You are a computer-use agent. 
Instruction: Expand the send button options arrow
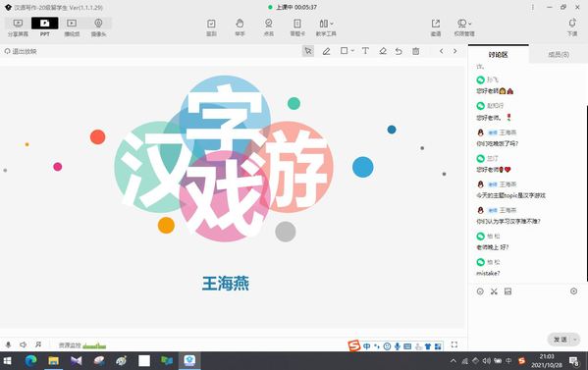pyautogui.click(x=574, y=340)
